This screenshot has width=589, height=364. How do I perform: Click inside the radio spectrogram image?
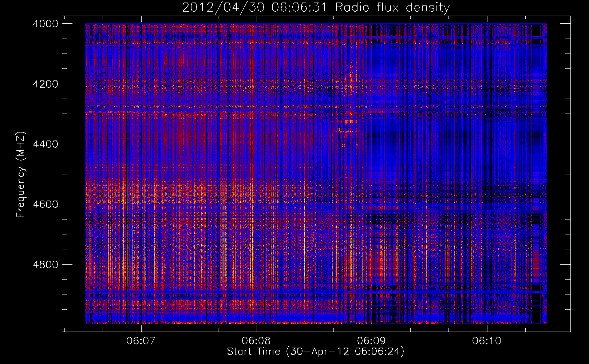point(316,174)
